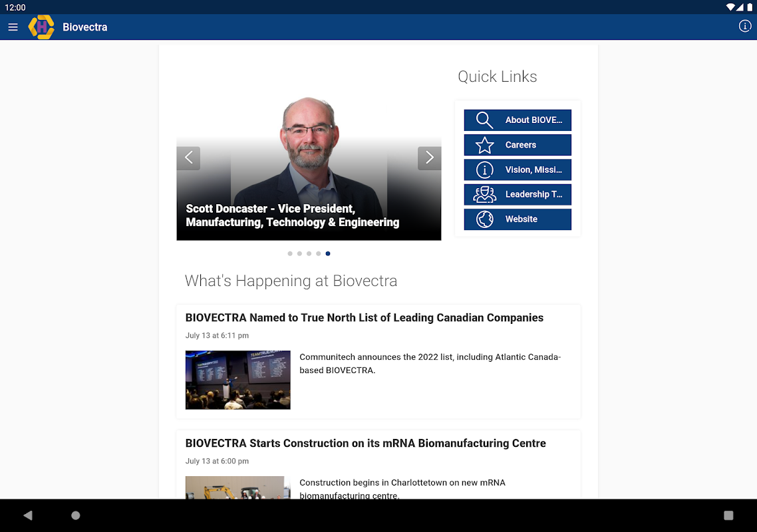757x532 pixels.
Task: Open the hamburger navigation menu
Action: tap(13, 27)
